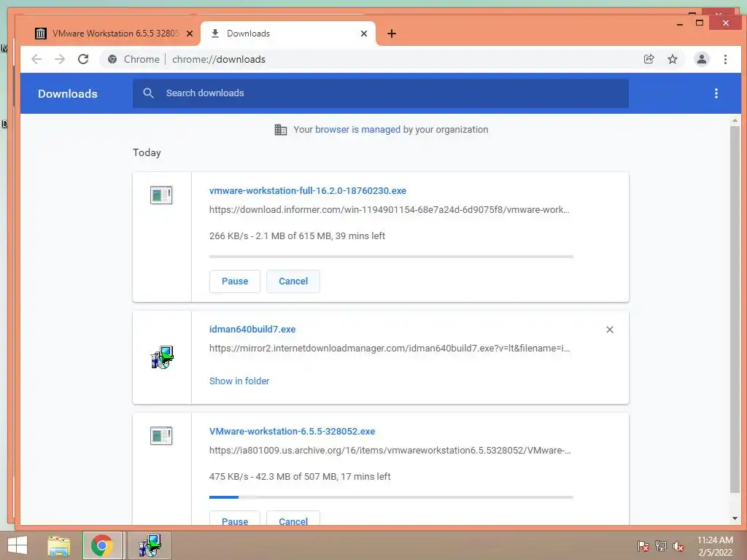
Task: Open Action Center flag tray icon
Action: coord(643,546)
